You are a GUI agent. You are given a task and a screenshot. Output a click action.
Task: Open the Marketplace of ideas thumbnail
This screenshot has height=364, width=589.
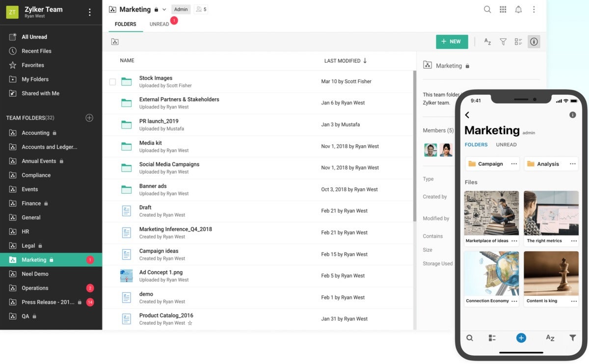(491, 213)
